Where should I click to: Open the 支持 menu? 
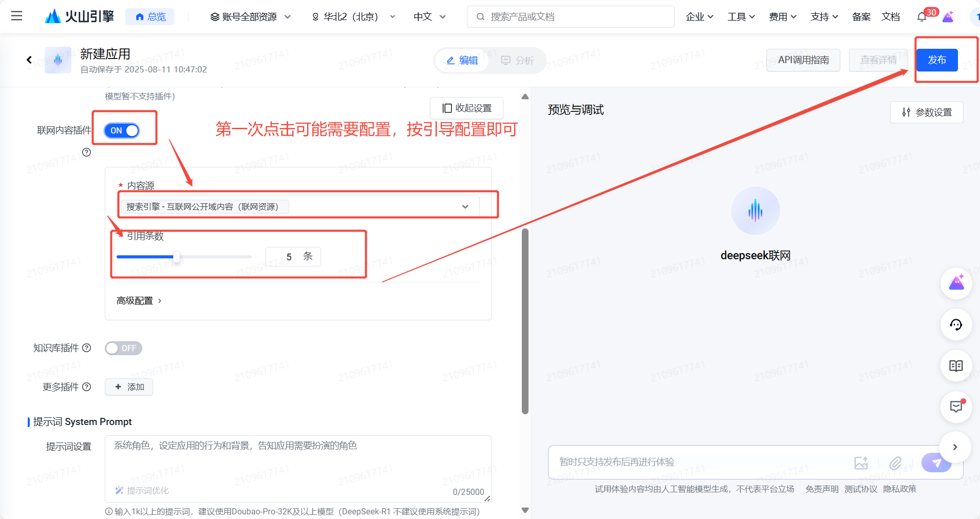[x=824, y=17]
